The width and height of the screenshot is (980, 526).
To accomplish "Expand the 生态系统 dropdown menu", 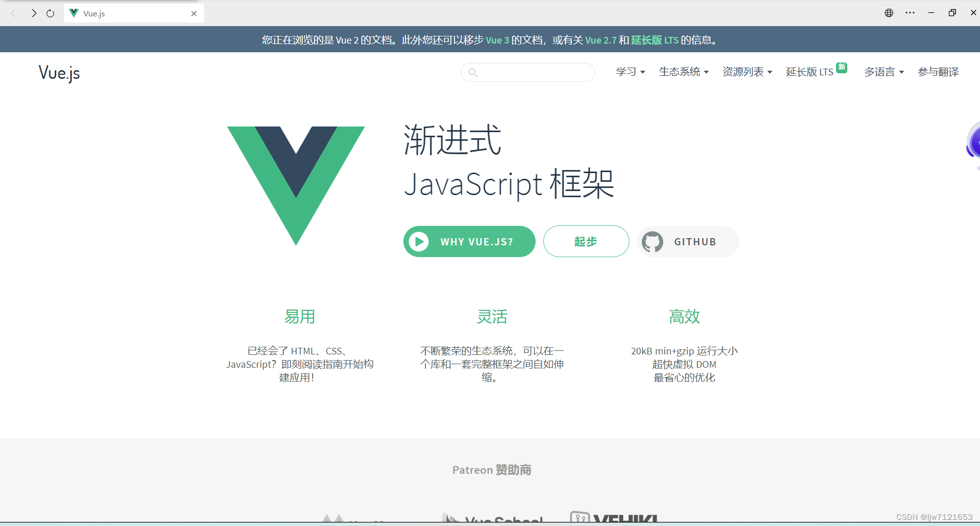I will coord(684,72).
